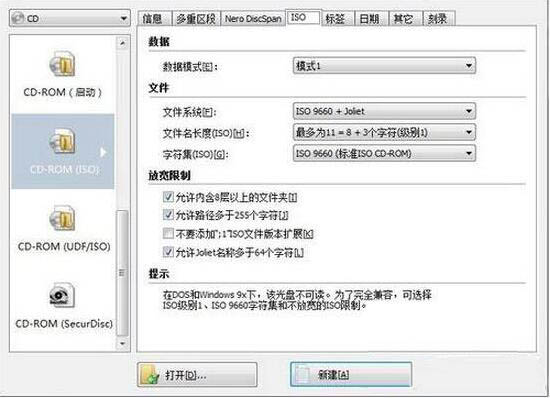550x398 pixels.
Task: Select the CD-ROM (UDF/ISO) disc icon
Action: pyautogui.click(x=62, y=218)
